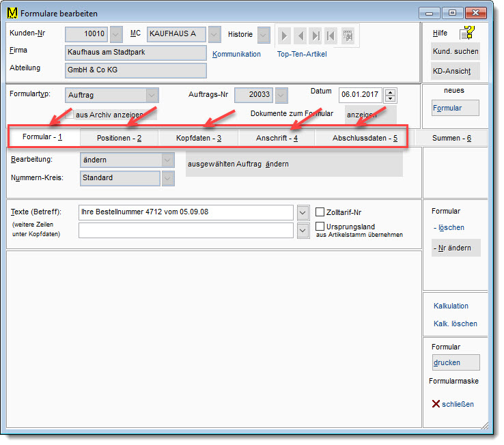Check the Ursprungsland checkbox
Screen dimensions: 504x445
[x=321, y=227]
